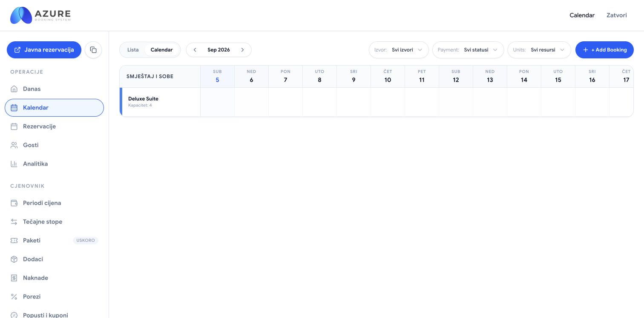
Task: Click the Danas home icon
Action: (x=14, y=89)
